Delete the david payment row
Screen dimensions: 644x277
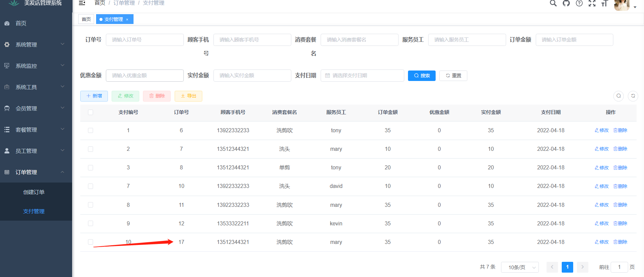pos(620,186)
